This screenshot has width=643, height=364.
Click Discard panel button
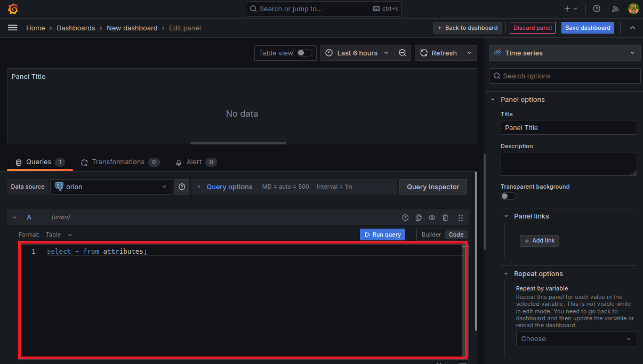(x=533, y=28)
